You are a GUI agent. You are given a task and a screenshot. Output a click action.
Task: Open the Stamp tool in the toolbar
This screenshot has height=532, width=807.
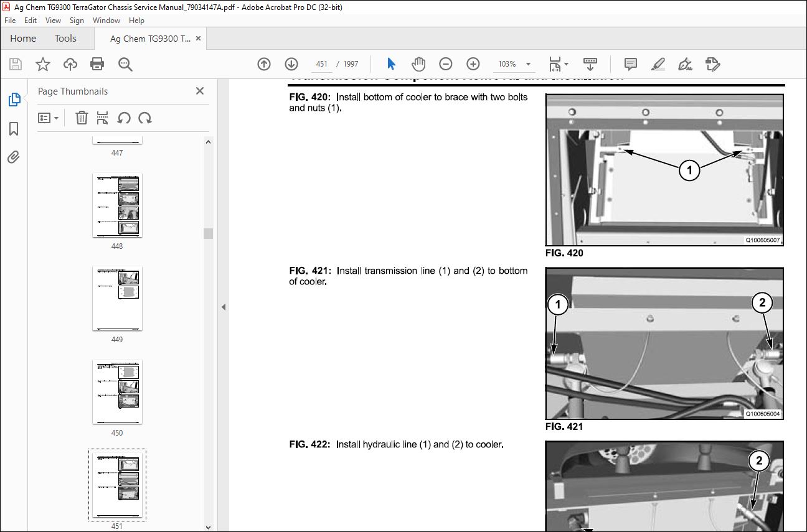click(x=713, y=64)
